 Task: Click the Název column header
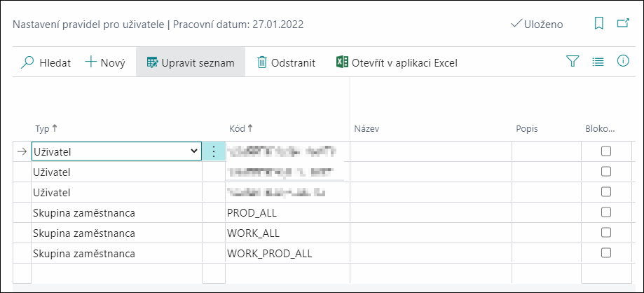click(366, 128)
